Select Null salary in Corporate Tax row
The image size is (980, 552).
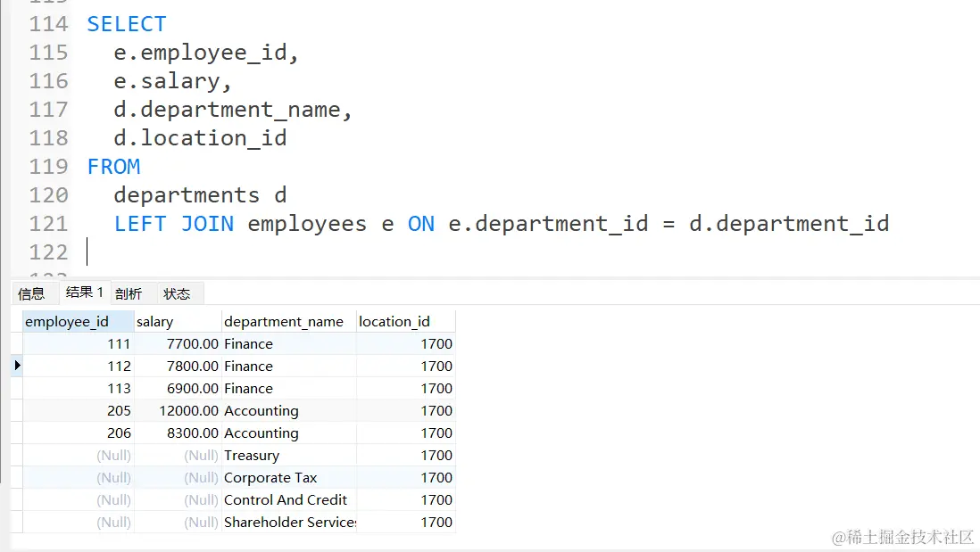point(179,478)
